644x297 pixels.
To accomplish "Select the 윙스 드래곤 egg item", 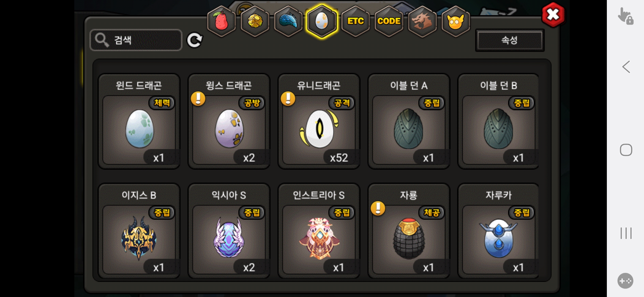I will click(x=229, y=121).
